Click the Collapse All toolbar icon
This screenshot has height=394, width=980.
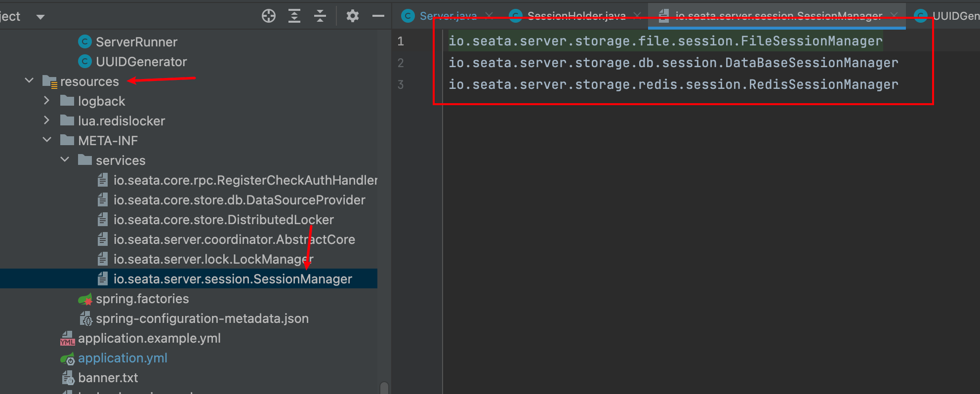(x=320, y=16)
